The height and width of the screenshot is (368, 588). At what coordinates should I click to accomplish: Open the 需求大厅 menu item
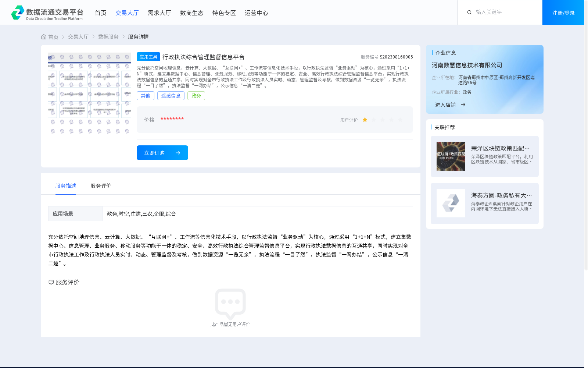pos(159,13)
